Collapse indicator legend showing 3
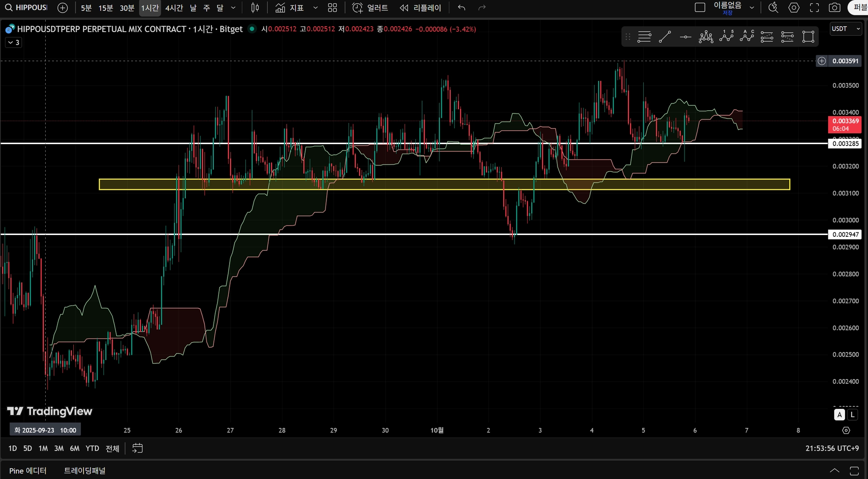Viewport: 868px width, 479px height. [14, 42]
